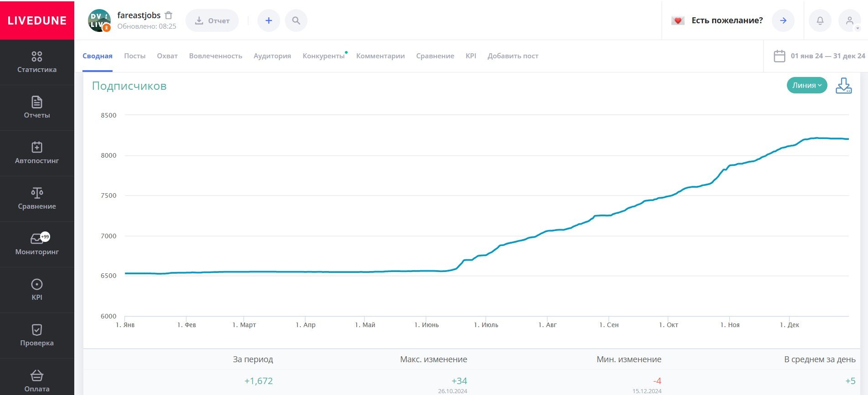This screenshot has width=868, height=395.
Task: Click the trash icon next to fareastjobs
Action: 169,15
